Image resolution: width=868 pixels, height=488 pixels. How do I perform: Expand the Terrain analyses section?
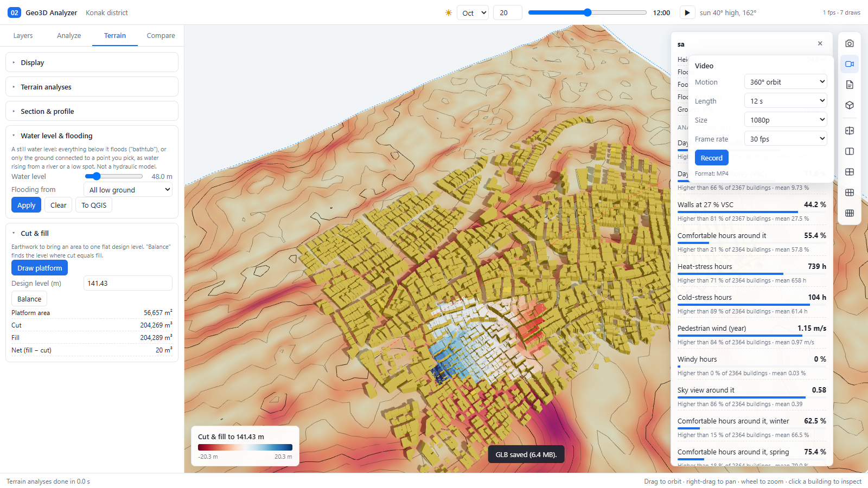92,87
